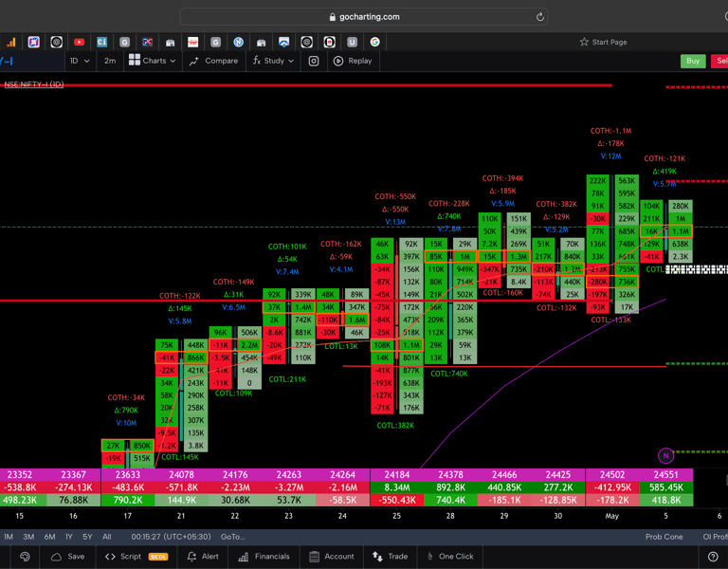The image size is (728, 569).
Task: Click the purple N circle marker on chart
Action: pyautogui.click(x=665, y=455)
